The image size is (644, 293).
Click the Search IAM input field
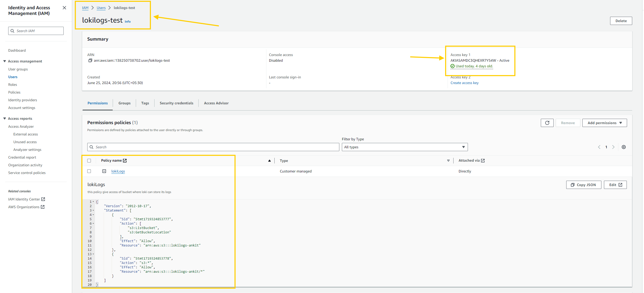[36, 31]
